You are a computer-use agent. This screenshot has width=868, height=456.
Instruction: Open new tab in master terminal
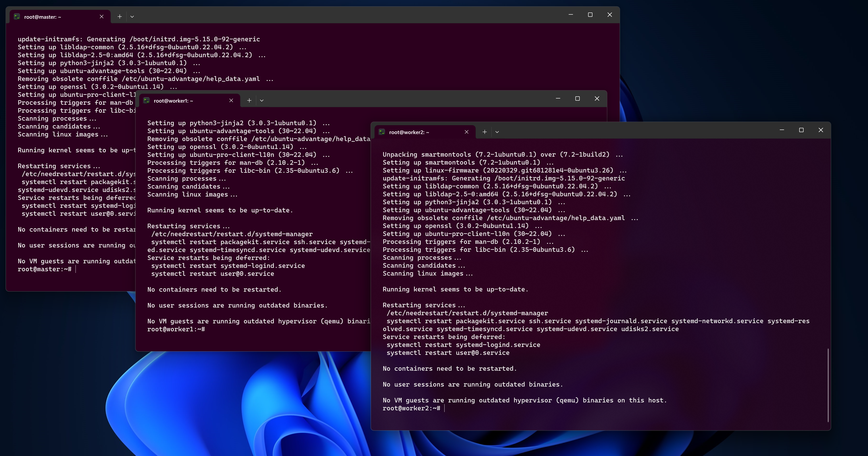119,17
